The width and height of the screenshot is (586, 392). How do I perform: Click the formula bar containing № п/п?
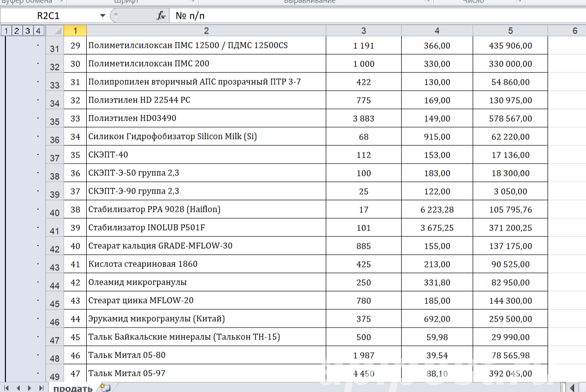378,16
